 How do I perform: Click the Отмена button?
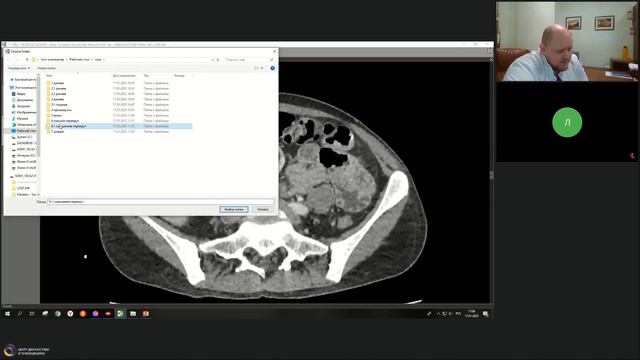click(x=263, y=209)
